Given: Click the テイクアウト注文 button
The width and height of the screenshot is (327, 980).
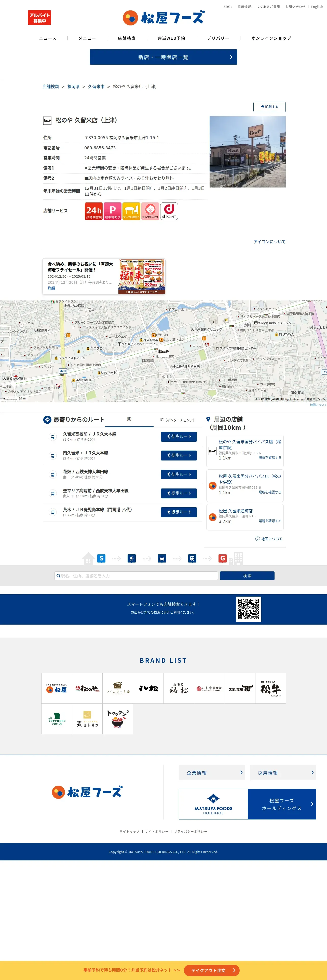Looking at the screenshot, I should (212, 971).
